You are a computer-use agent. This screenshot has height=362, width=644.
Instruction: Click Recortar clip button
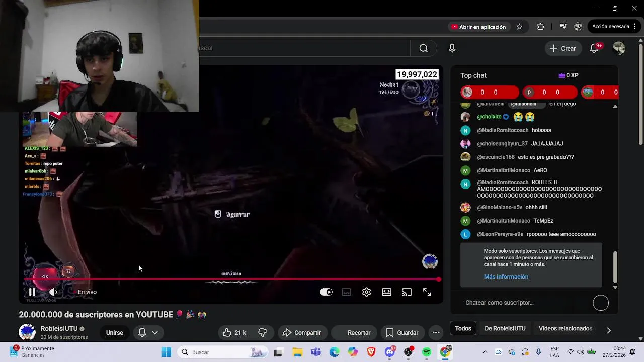(353, 332)
